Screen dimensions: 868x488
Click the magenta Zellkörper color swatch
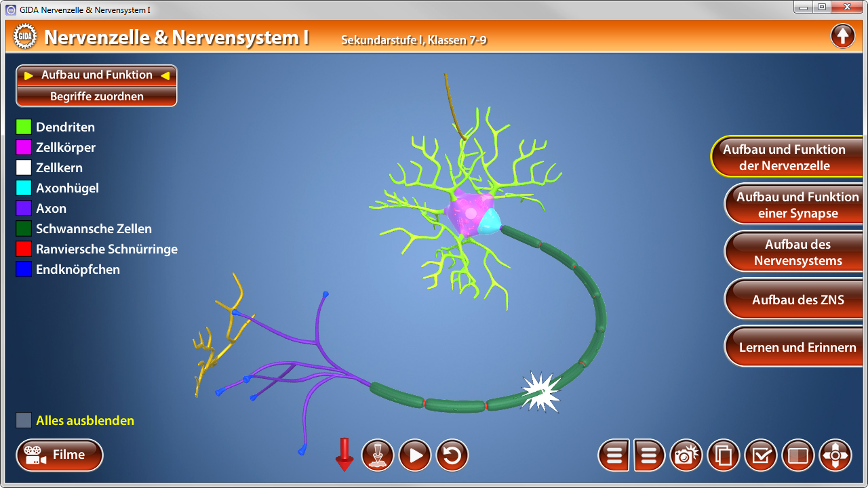pyautogui.click(x=22, y=147)
